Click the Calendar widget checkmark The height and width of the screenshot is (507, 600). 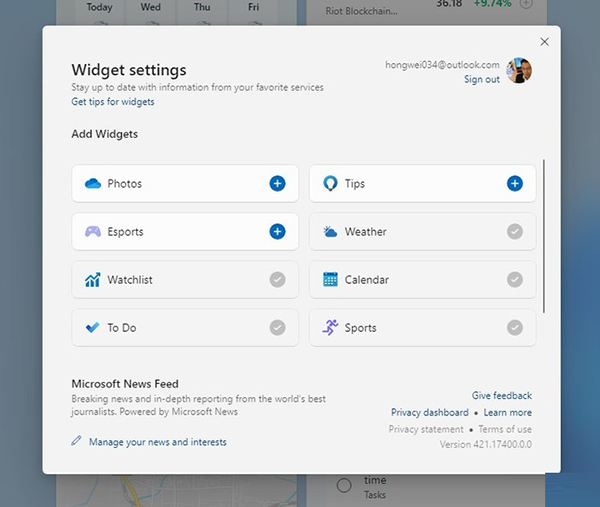point(514,280)
